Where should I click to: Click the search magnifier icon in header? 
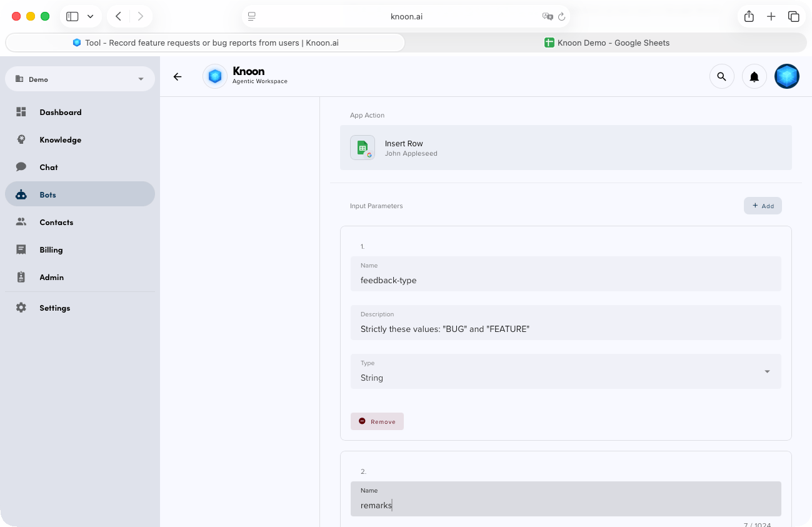pyautogui.click(x=721, y=76)
